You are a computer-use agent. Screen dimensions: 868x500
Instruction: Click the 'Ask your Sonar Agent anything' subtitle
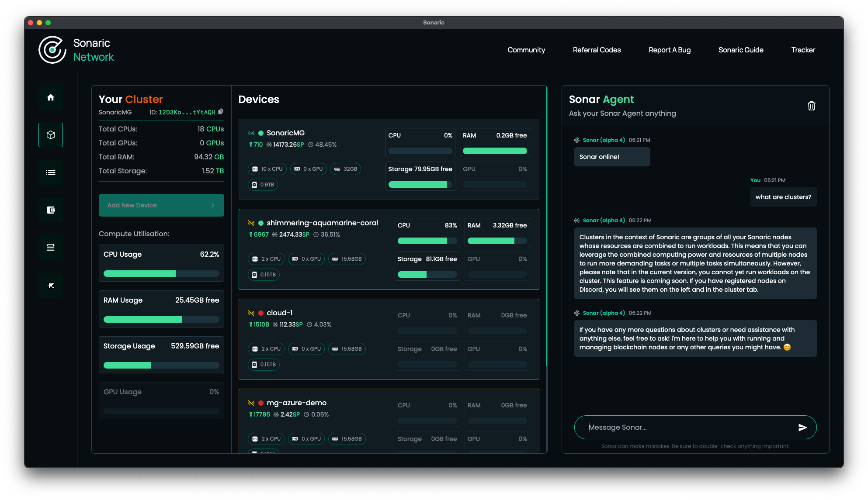(622, 114)
